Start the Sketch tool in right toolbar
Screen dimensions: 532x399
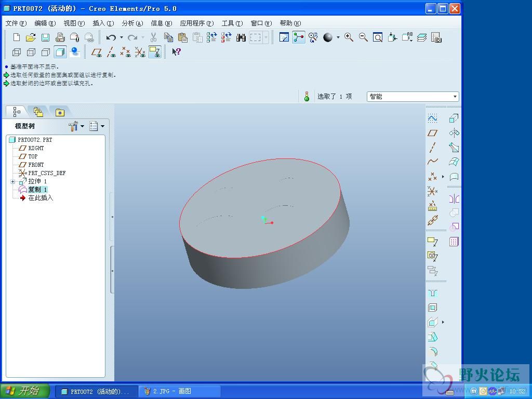[432, 118]
